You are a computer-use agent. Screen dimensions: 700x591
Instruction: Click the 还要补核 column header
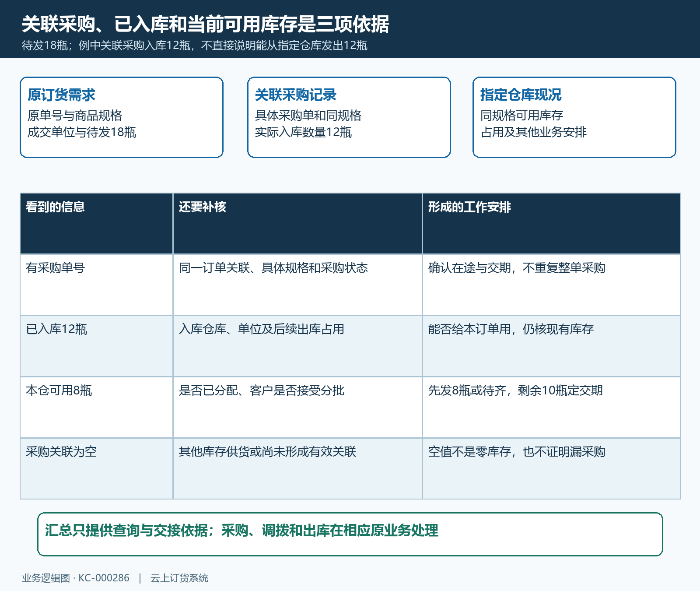(x=297, y=223)
